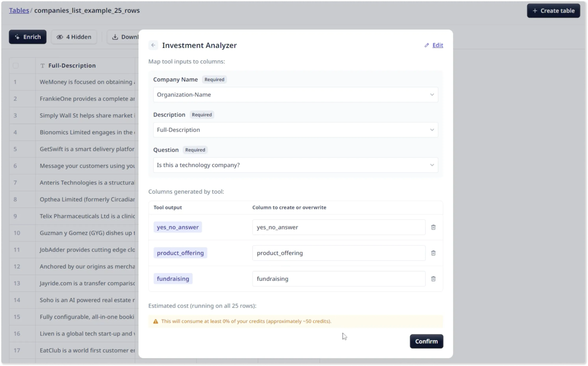Select the yes_no_answer tool output tag
588x366 pixels.
click(178, 227)
